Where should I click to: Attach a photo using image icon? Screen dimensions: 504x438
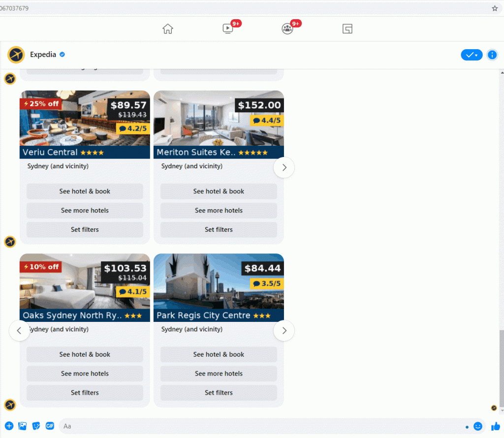[x=23, y=426]
